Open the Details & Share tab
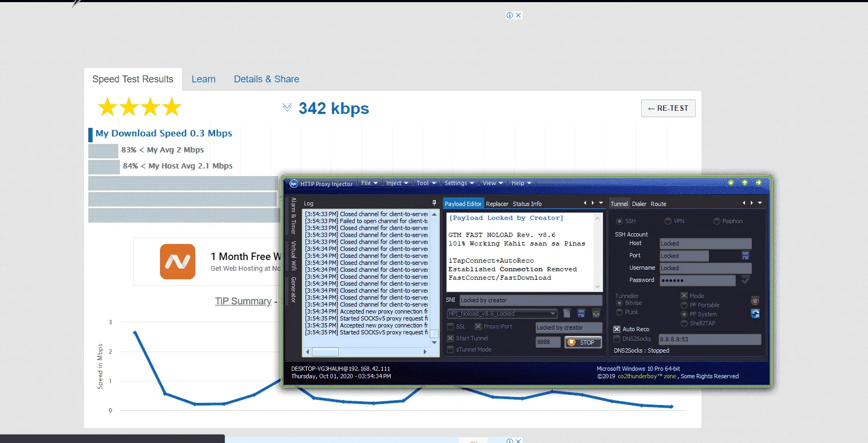The height and width of the screenshot is (443, 868). pos(267,79)
